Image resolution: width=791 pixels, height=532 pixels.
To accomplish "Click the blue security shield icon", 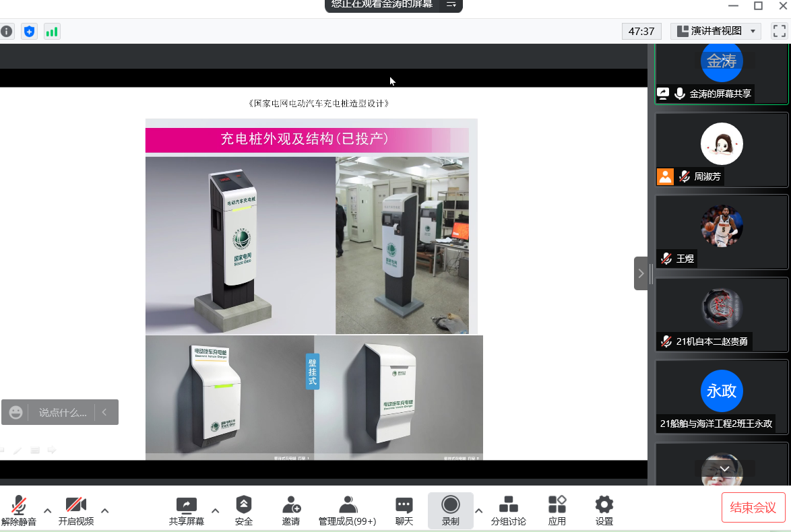I will [29, 31].
